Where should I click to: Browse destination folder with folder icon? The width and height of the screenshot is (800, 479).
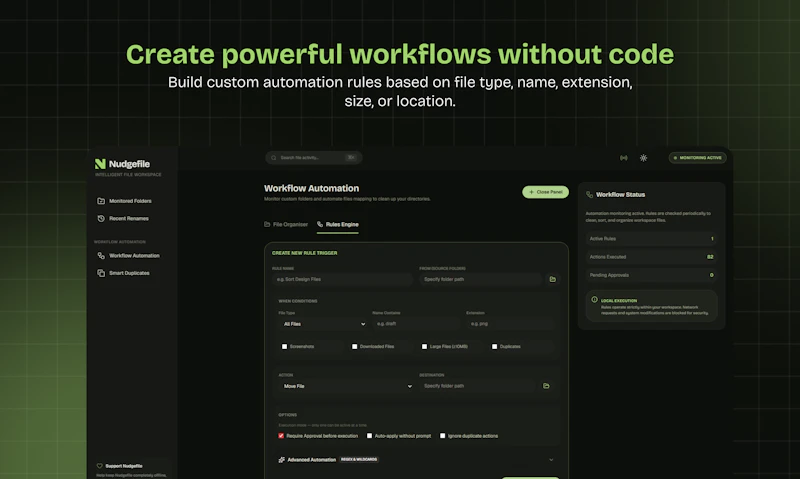click(x=546, y=386)
